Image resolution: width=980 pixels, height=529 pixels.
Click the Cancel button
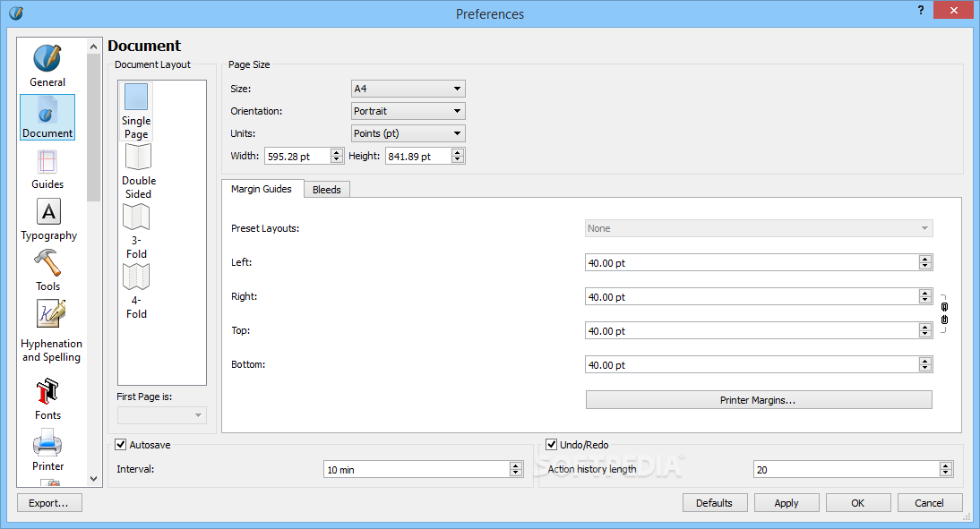[929, 503]
